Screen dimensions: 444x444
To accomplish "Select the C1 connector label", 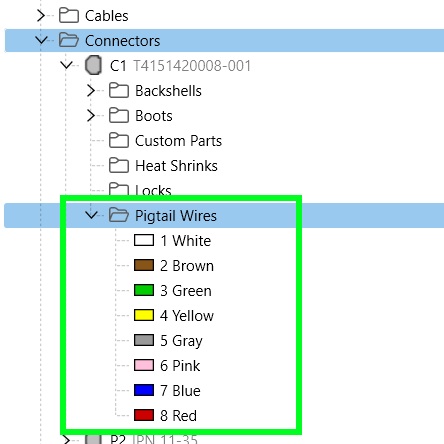I will point(118,66).
